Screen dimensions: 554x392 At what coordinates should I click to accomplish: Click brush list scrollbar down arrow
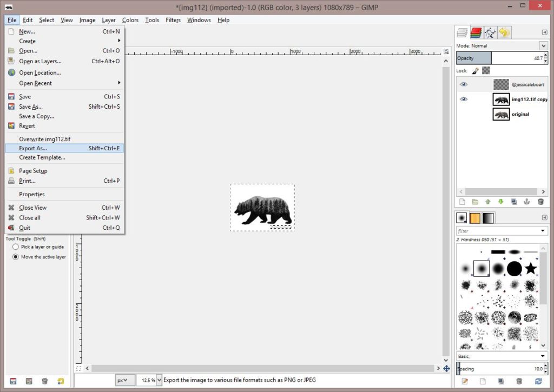point(543,346)
